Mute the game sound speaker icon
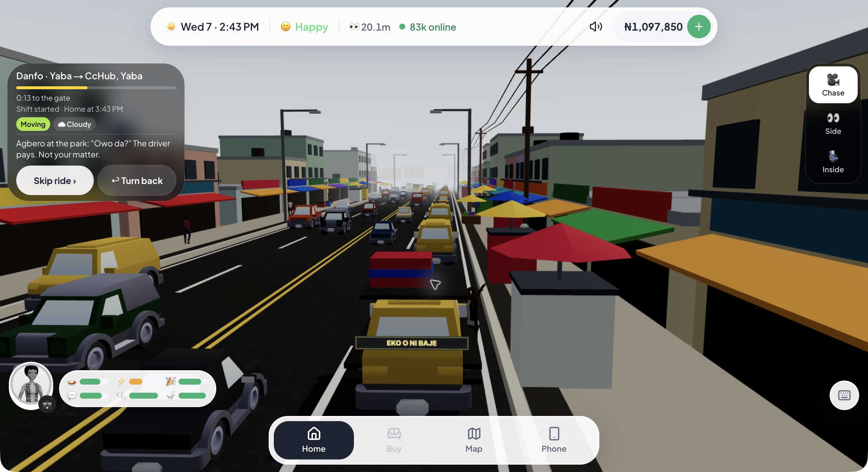This screenshot has width=868, height=472. coord(596,27)
